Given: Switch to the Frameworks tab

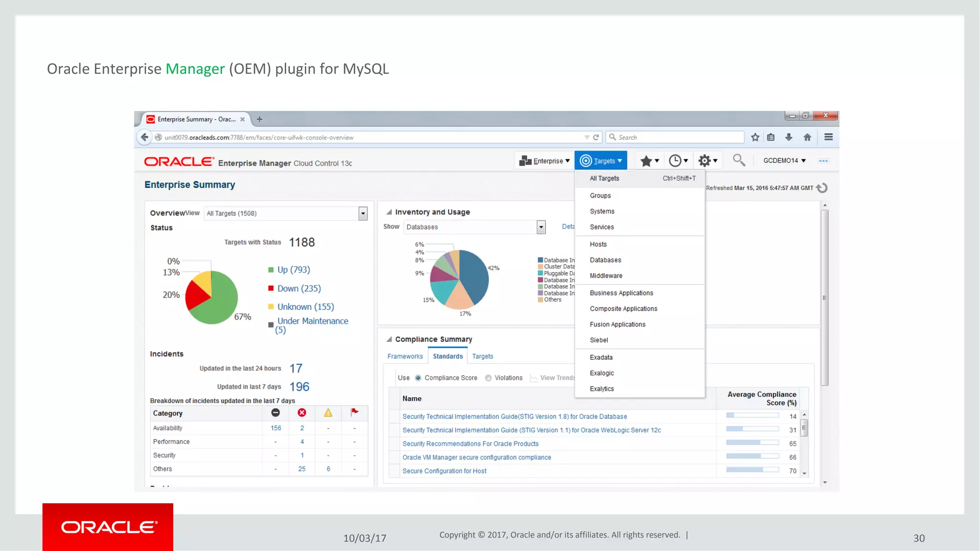Looking at the screenshot, I should pyautogui.click(x=405, y=356).
